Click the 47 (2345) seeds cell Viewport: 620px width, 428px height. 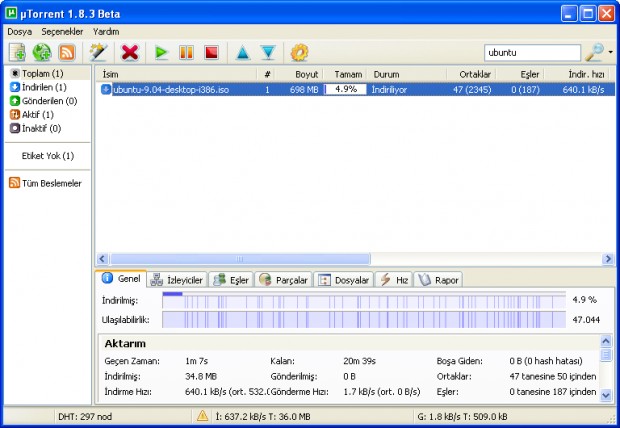pos(472,90)
